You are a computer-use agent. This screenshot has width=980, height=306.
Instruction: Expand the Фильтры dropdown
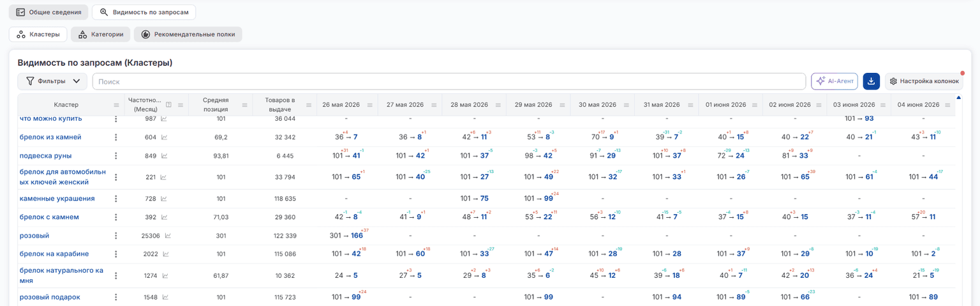coord(52,81)
